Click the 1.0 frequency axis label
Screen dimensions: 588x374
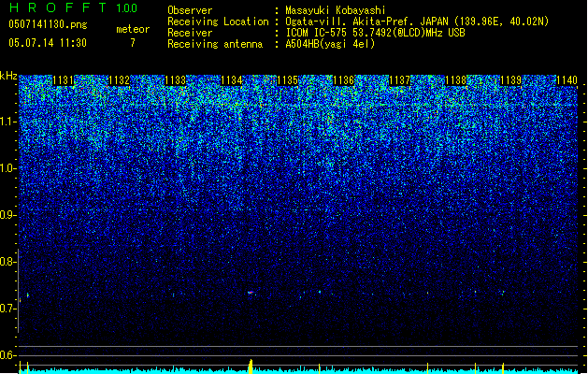click(7, 168)
